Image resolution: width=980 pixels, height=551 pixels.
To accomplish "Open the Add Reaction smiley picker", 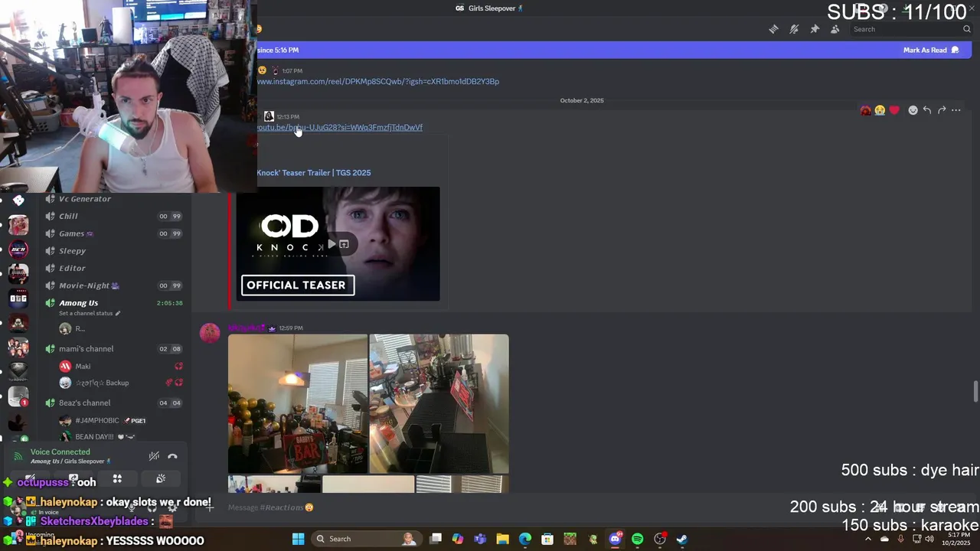I will coord(913,110).
